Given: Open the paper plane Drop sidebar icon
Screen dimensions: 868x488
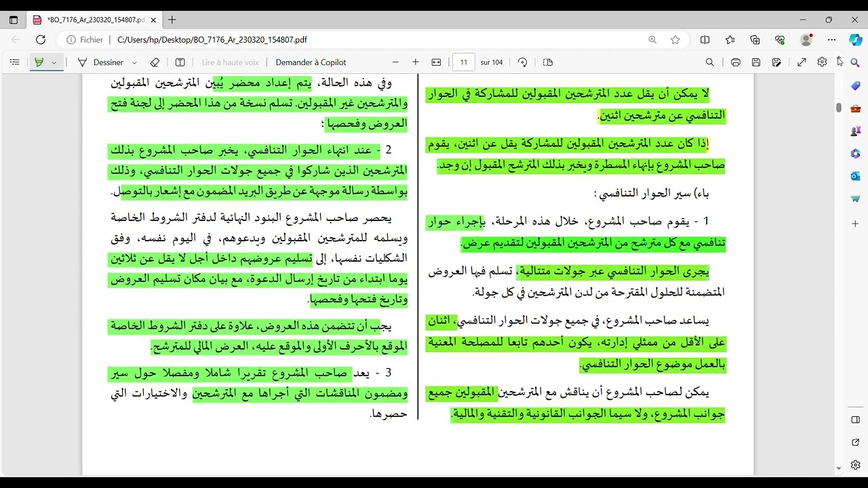Looking at the screenshot, I should coord(856,199).
